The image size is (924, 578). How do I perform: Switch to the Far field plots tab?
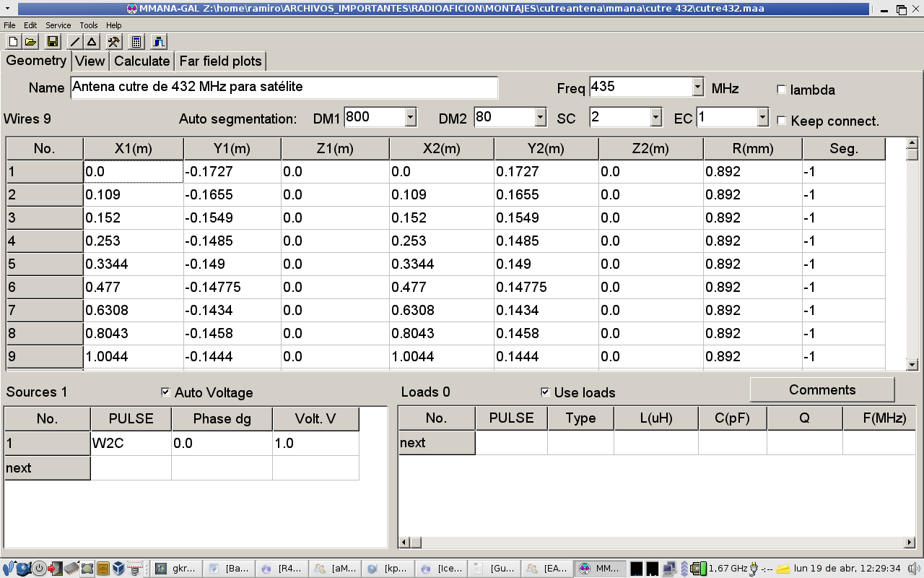tap(220, 61)
